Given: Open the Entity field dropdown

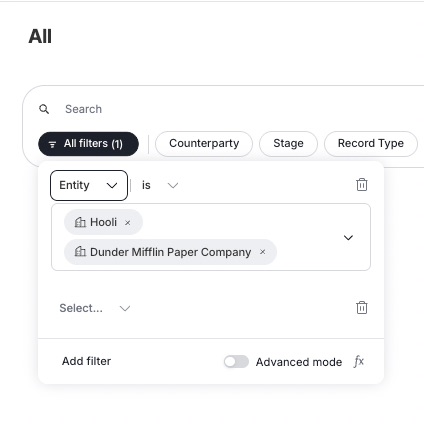Looking at the screenshot, I should coord(89,185).
